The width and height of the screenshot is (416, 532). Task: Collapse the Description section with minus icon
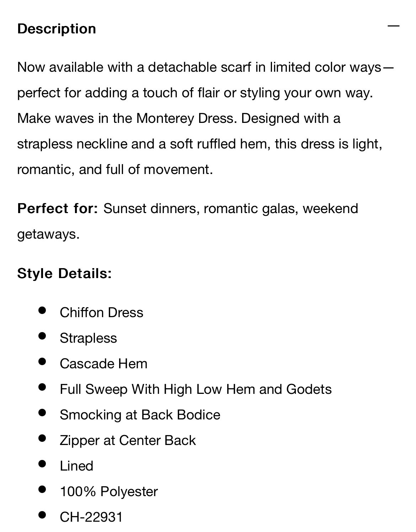click(x=393, y=26)
